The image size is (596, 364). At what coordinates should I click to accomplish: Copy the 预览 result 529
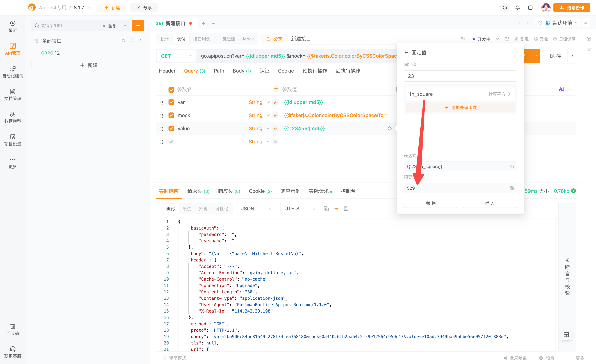(x=512, y=188)
